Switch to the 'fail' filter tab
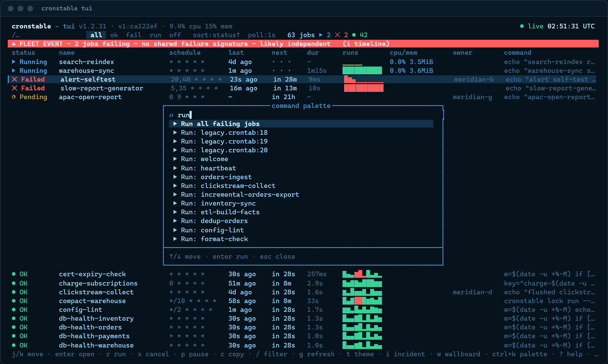This screenshot has height=364, width=608. [134, 35]
